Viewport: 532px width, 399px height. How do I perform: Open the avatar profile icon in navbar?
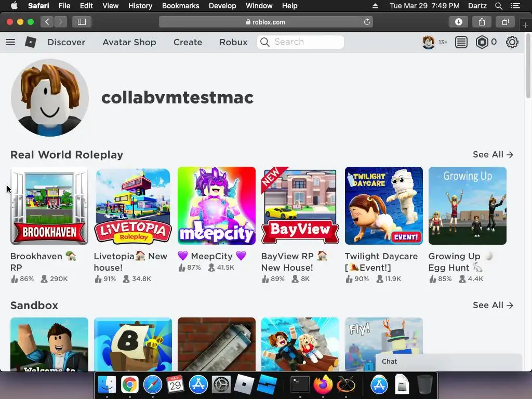click(x=429, y=42)
